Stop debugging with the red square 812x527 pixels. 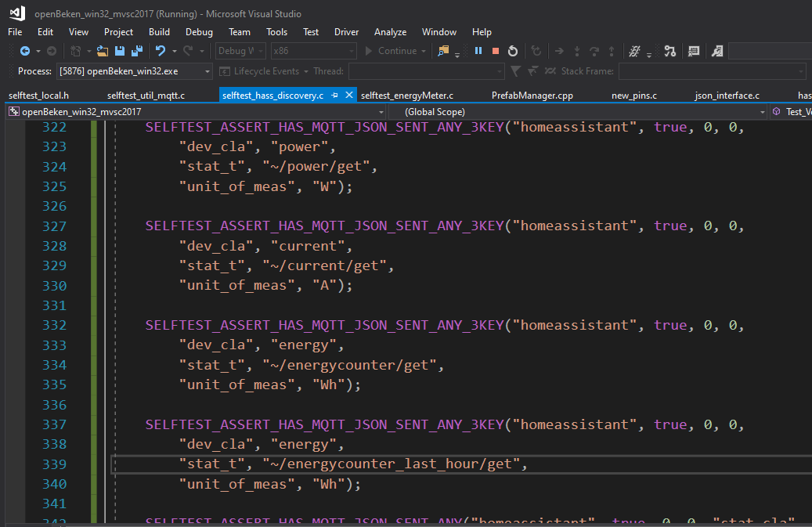click(496, 51)
